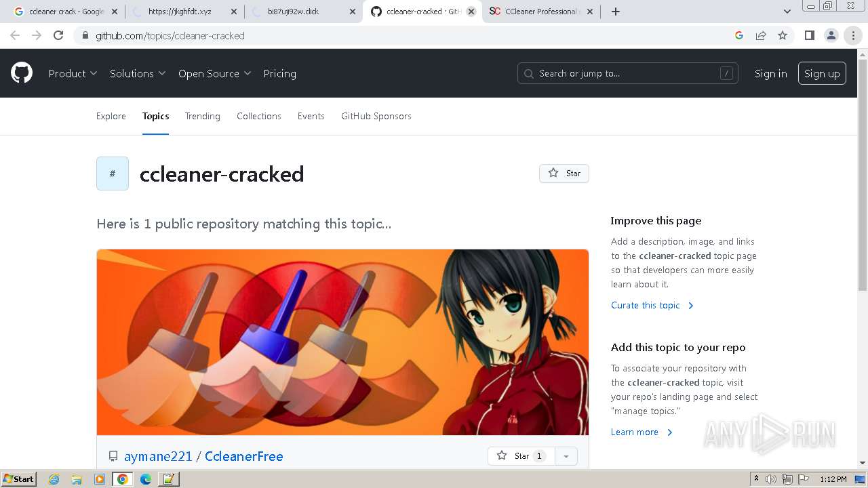Click Learn more link
Viewport: 868px width, 488px height.
pos(642,432)
